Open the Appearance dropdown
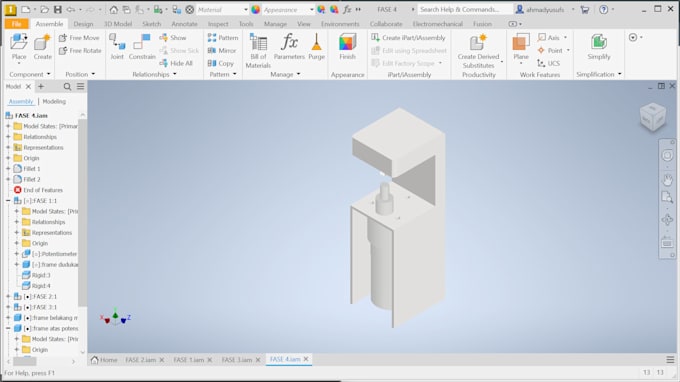680x382 pixels. [x=288, y=10]
